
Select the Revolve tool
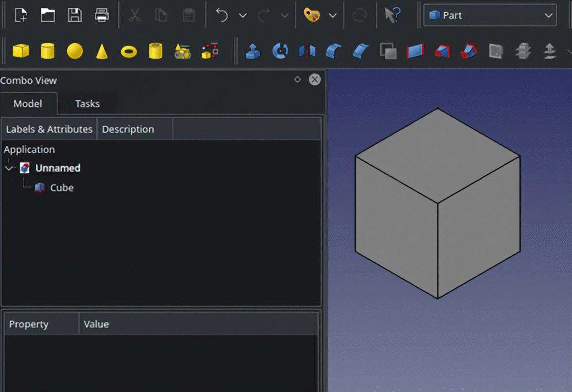[281, 51]
